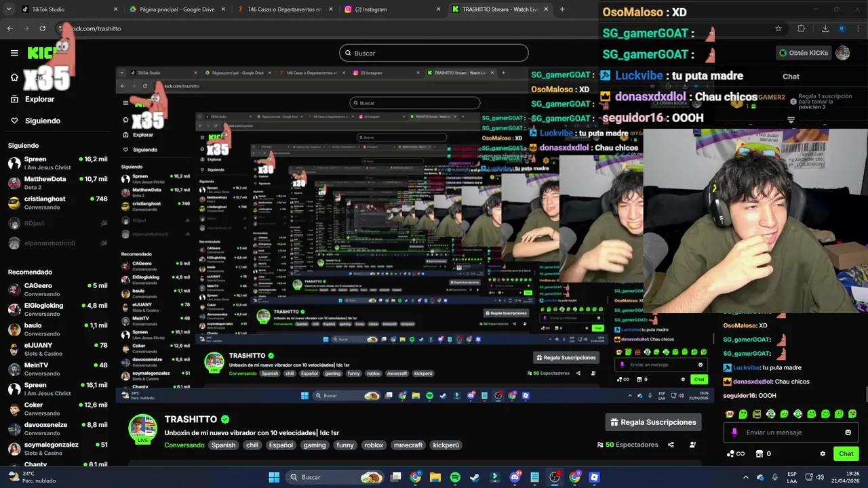868x488 pixels.
Task: Reload the kick.com page
Action: coord(42,28)
